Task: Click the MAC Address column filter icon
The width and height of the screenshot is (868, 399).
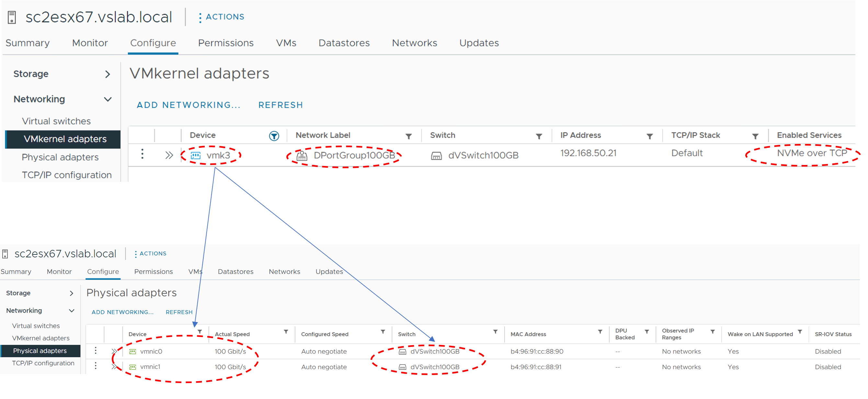Action: (x=600, y=332)
